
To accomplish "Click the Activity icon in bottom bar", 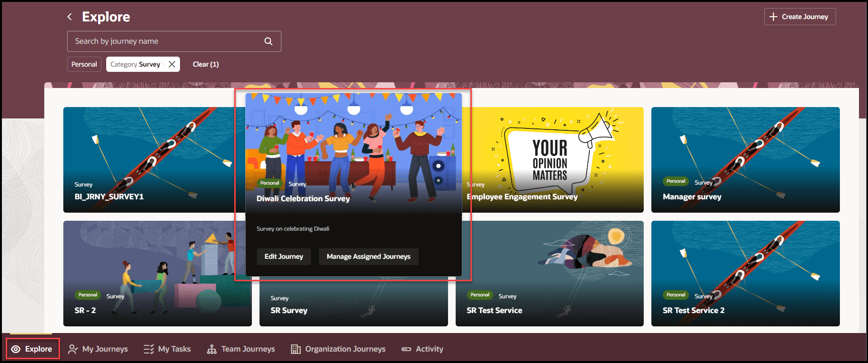I will tap(406, 349).
